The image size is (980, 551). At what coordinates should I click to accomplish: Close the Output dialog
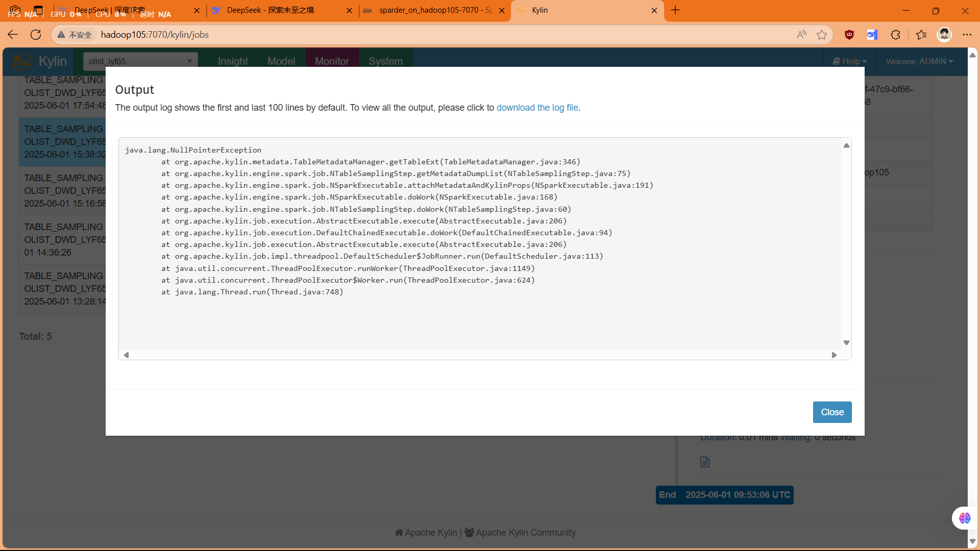[x=832, y=412]
